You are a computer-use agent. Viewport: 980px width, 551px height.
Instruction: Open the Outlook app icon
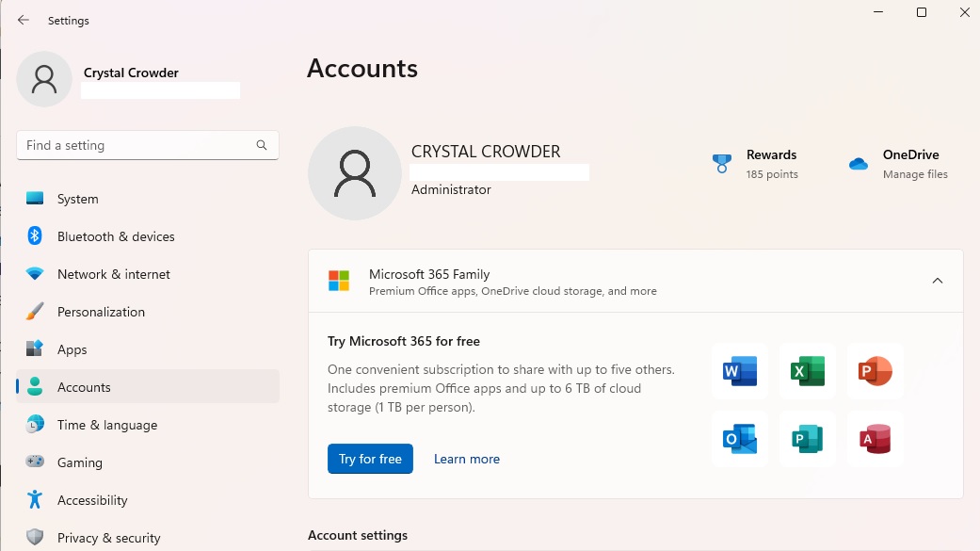click(x=739, y=439)
